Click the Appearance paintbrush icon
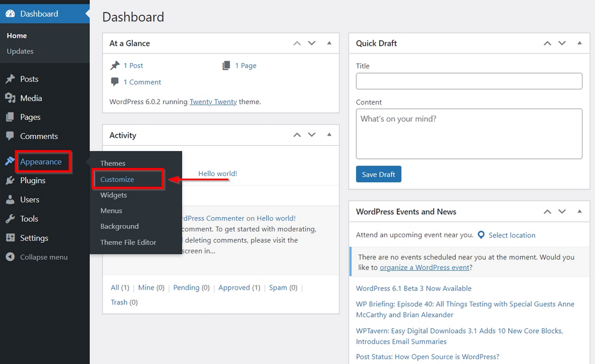595x364 pixels. (10, 161)
